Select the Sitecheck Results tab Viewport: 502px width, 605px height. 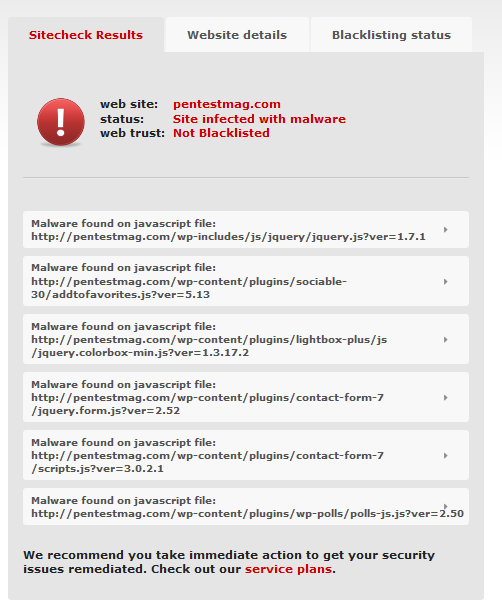(x=86, y=35)
